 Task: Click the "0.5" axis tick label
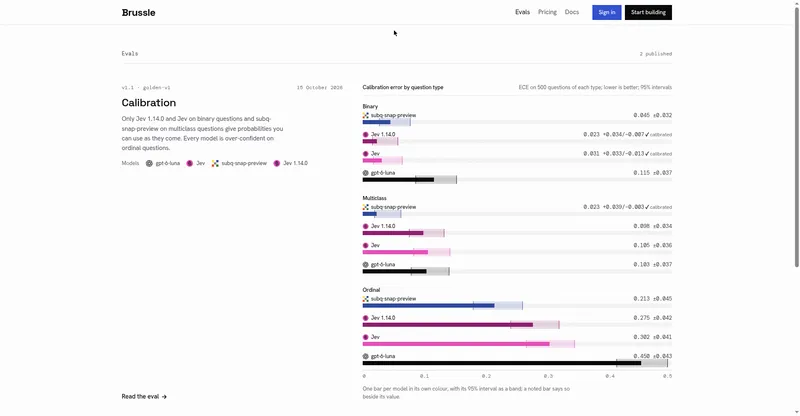pyautogui.click(x=667, y=376)
